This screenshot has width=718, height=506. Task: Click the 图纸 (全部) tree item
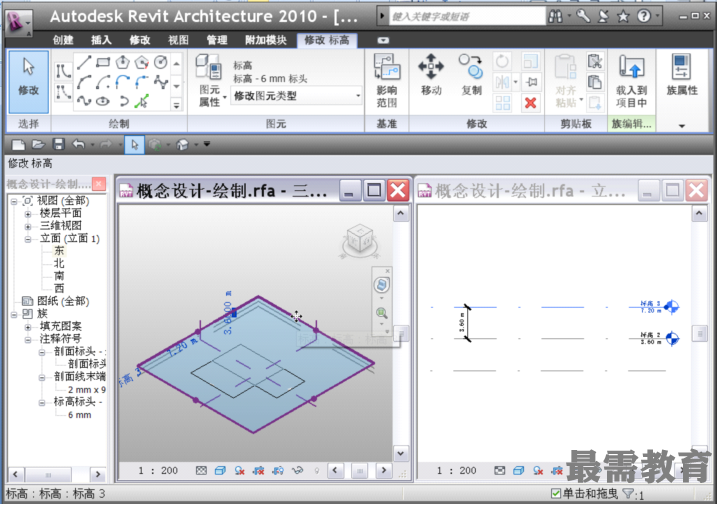click(x=63, y=301)
